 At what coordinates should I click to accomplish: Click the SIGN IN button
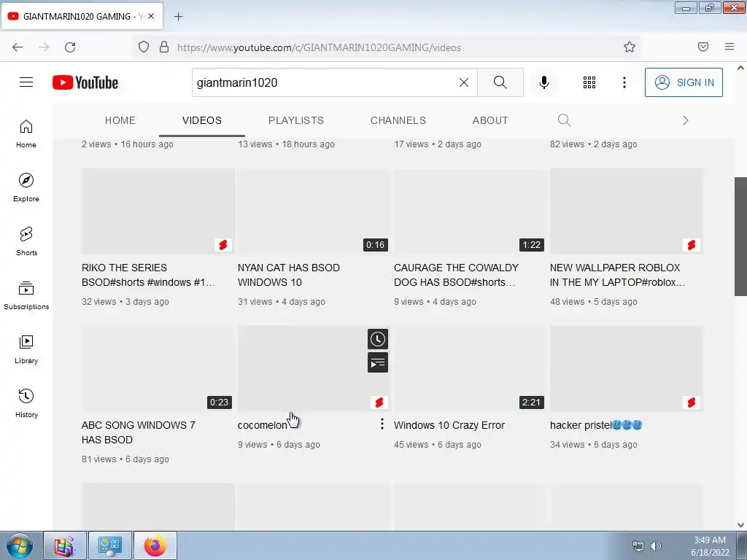point(684,82)
